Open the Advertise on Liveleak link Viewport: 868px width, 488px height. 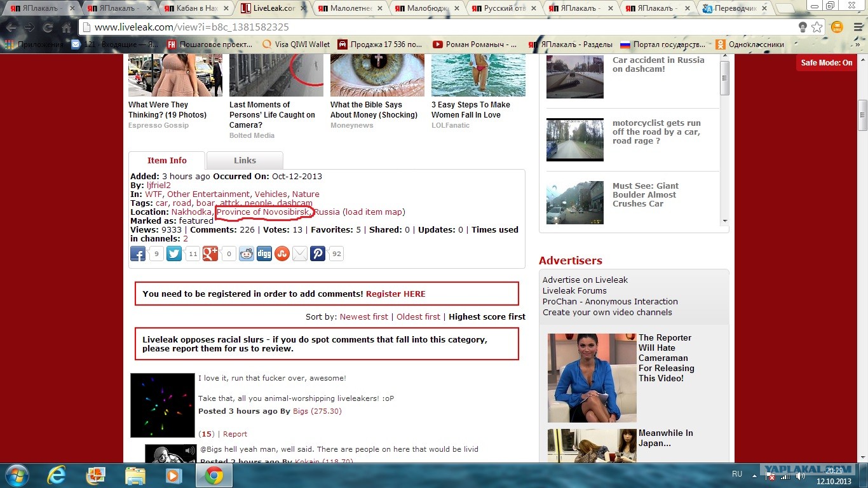[x=585, y=280]
